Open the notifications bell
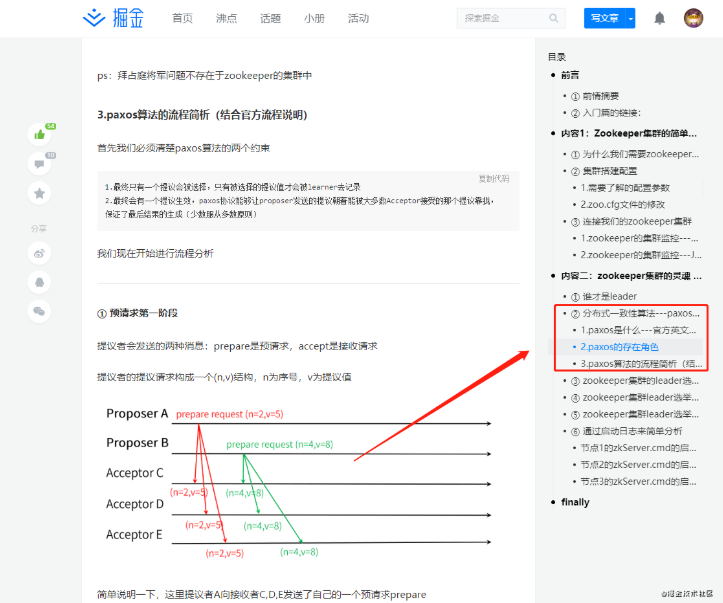The height and width of the screenshot is (603, 723). pyautogui.click(x=660, y=18)
